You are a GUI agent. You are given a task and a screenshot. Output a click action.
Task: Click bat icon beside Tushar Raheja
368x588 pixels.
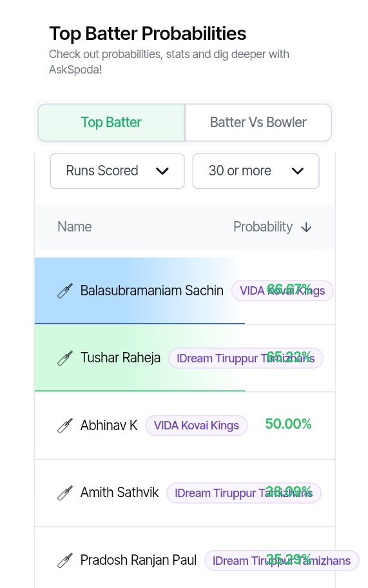coord(65,358)
